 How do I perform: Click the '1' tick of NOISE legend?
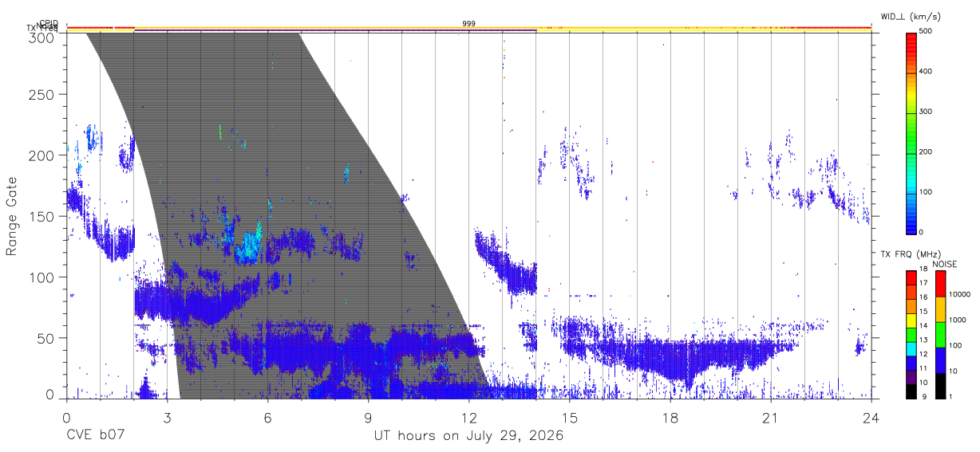[951, 397]
